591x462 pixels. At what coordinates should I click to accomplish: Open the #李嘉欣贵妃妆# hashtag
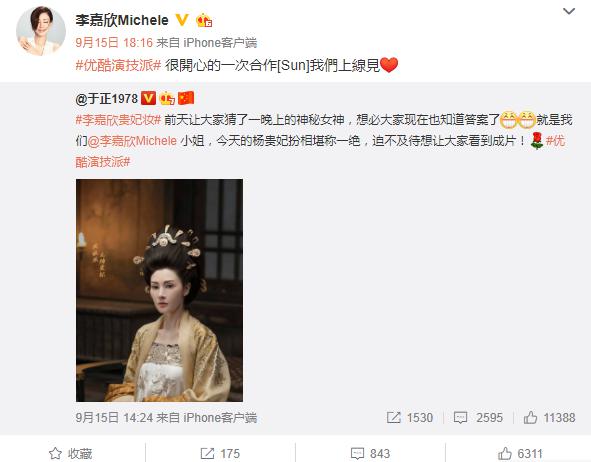118,120
